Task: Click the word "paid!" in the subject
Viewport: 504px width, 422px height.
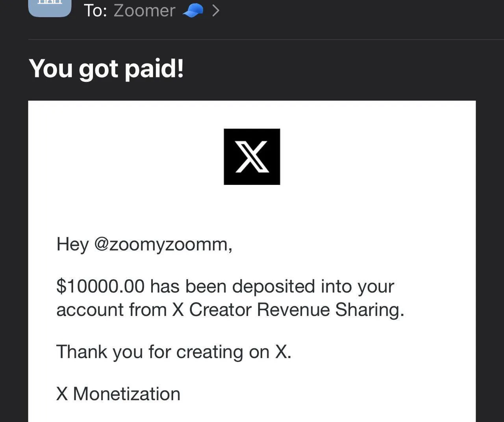Action: coord(154,69)
